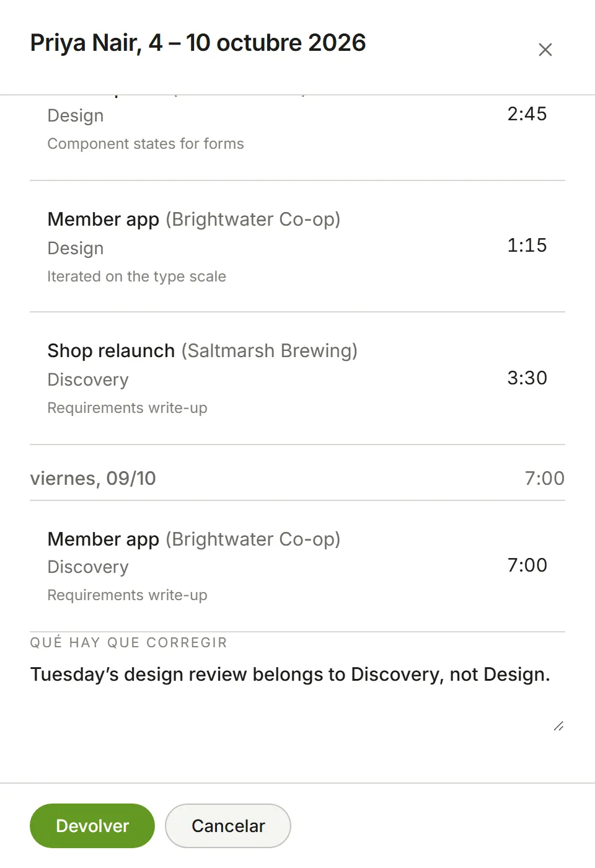Grab the textarea resize handle

coord(558,726)
